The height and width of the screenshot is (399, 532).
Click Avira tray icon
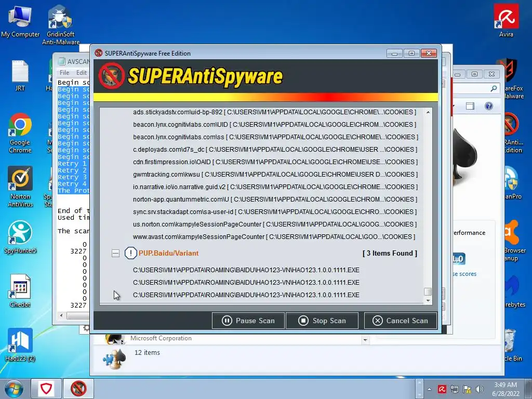click(x=442, y=389)
